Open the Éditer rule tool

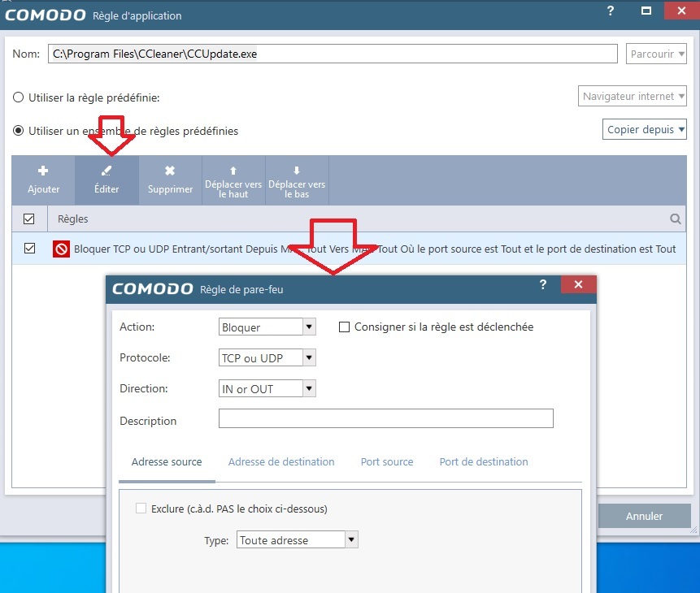click(107, 180)
